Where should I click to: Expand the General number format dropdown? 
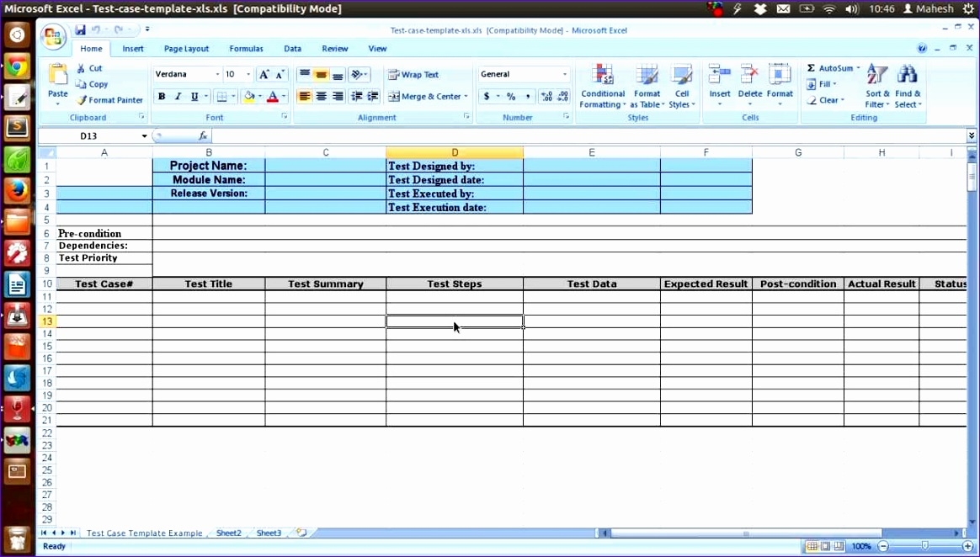click(x=564, y=74)
